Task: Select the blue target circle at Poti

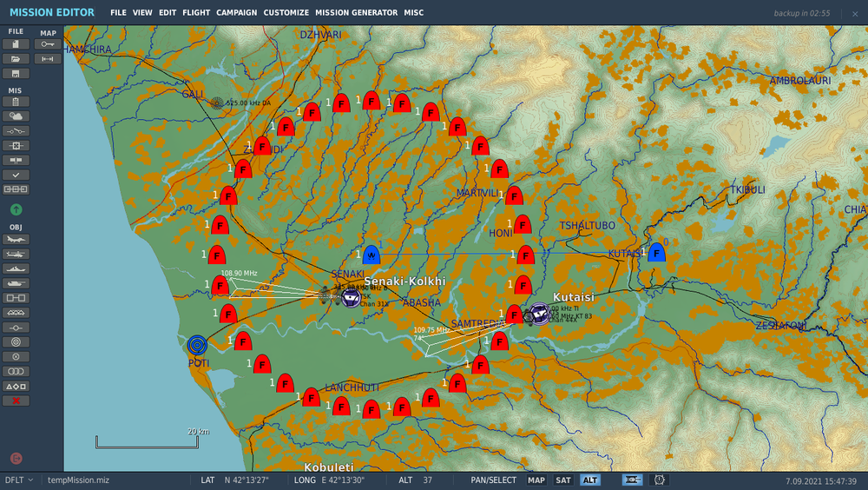Action: [197, 345]
